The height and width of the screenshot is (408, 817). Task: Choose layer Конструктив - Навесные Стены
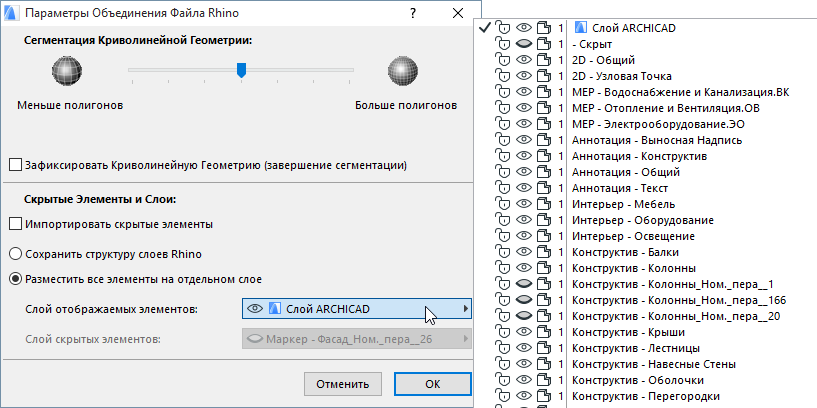tap(654, 364)
